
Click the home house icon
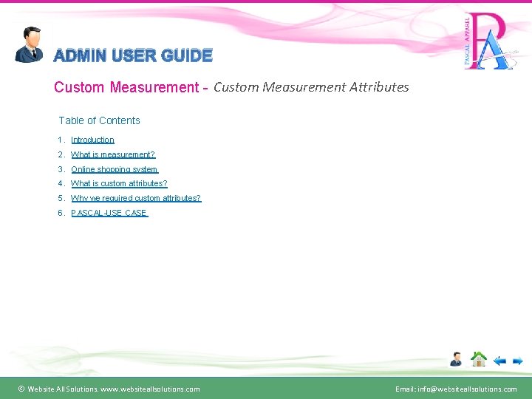point(478,359)
